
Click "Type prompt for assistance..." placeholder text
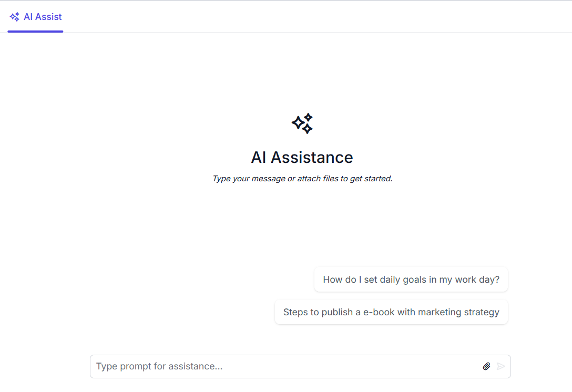click(159, 366)
